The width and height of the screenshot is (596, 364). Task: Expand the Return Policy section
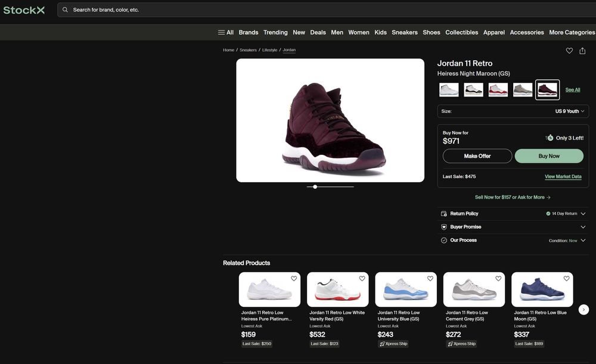coord(513,213)
